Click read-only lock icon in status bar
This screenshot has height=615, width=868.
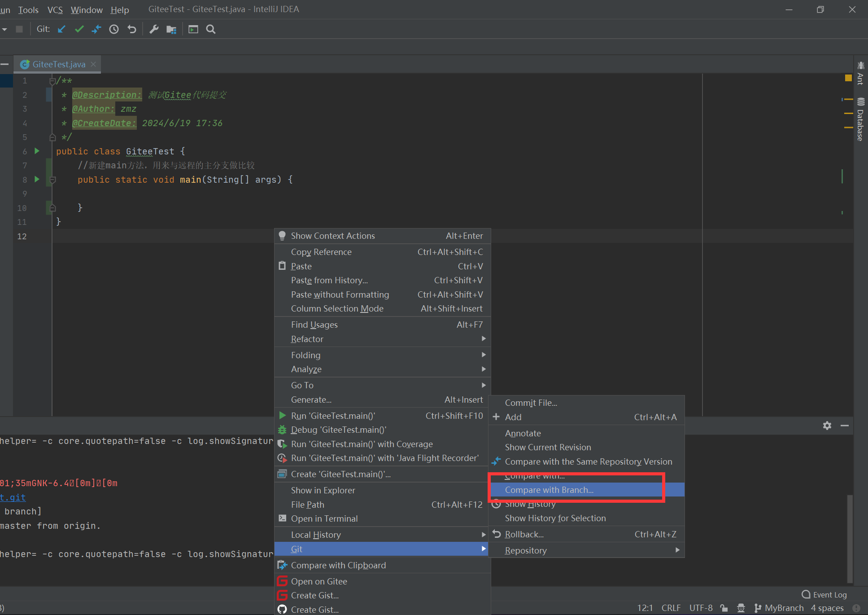click(x=724, y=608)
